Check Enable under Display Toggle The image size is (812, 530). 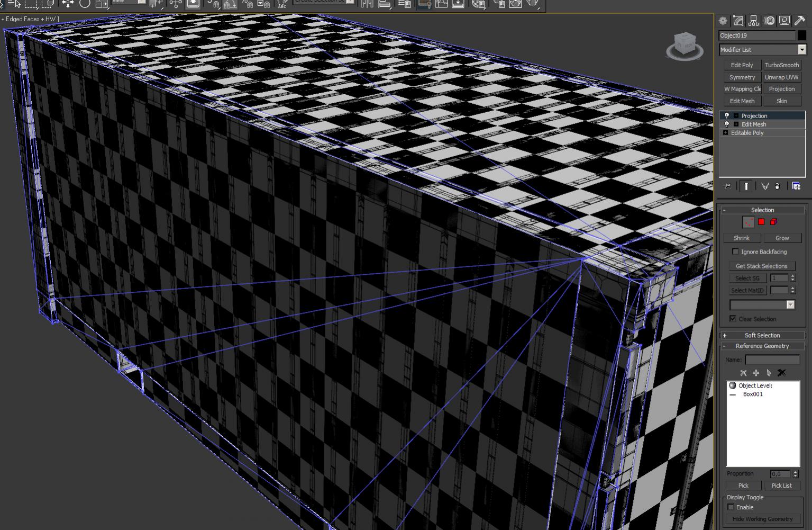coord(731,507)
